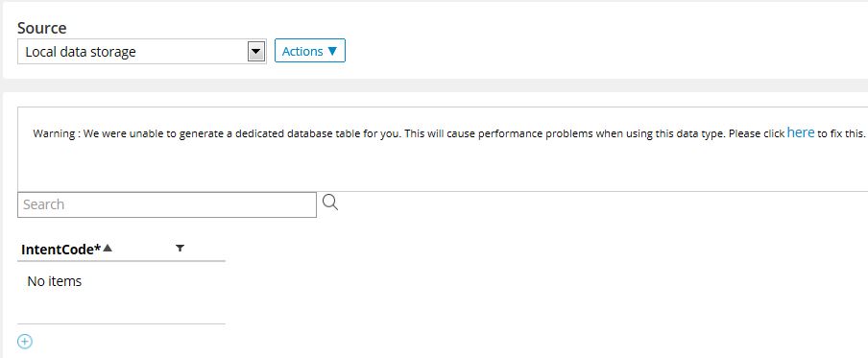This screenshot has height=358, width=868.
Task: Click the asterisk next to IntentCode
Action: click(x=98, y=249)
